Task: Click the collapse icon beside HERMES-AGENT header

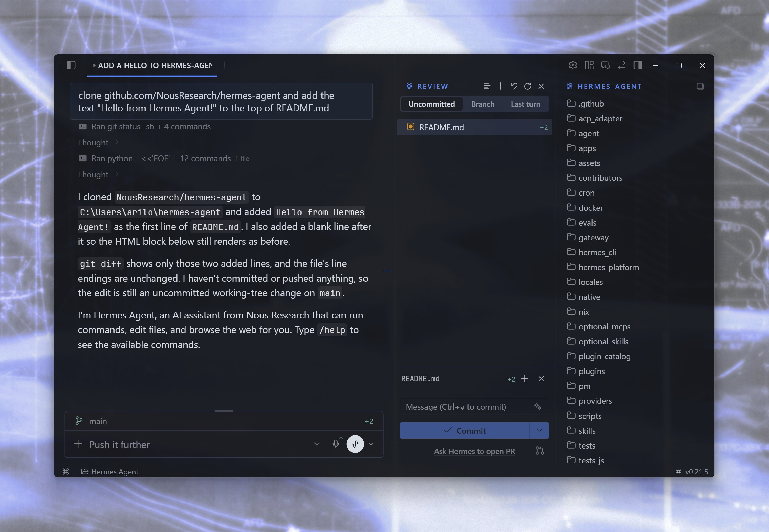Action: 700,86
